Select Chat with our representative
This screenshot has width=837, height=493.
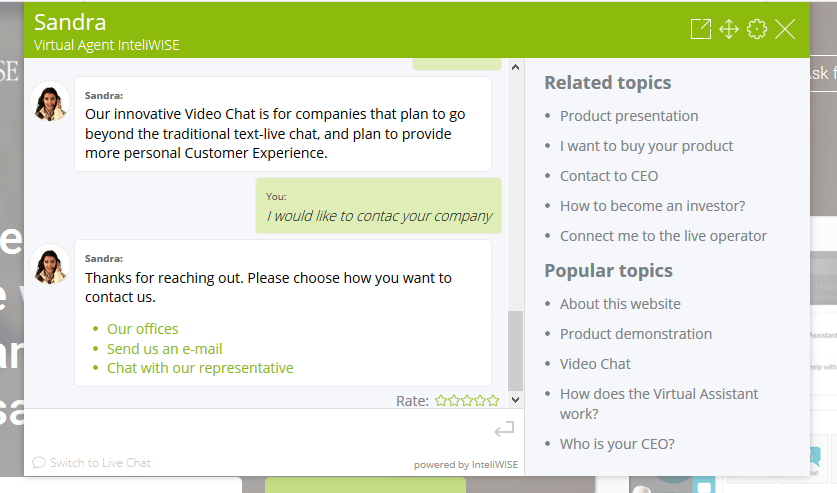(200, 368)
